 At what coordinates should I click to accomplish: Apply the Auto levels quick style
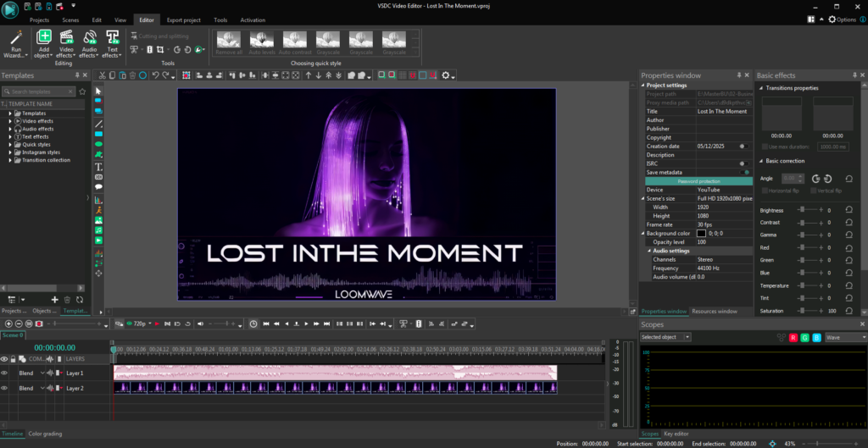tap(262, 43)
